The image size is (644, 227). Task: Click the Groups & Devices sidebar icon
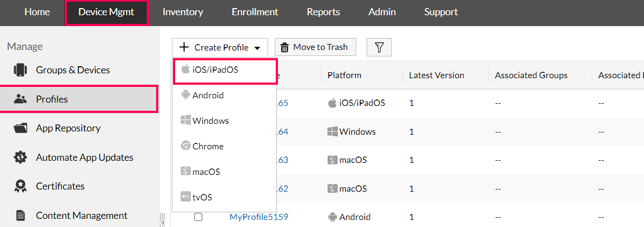click(21, 70)
